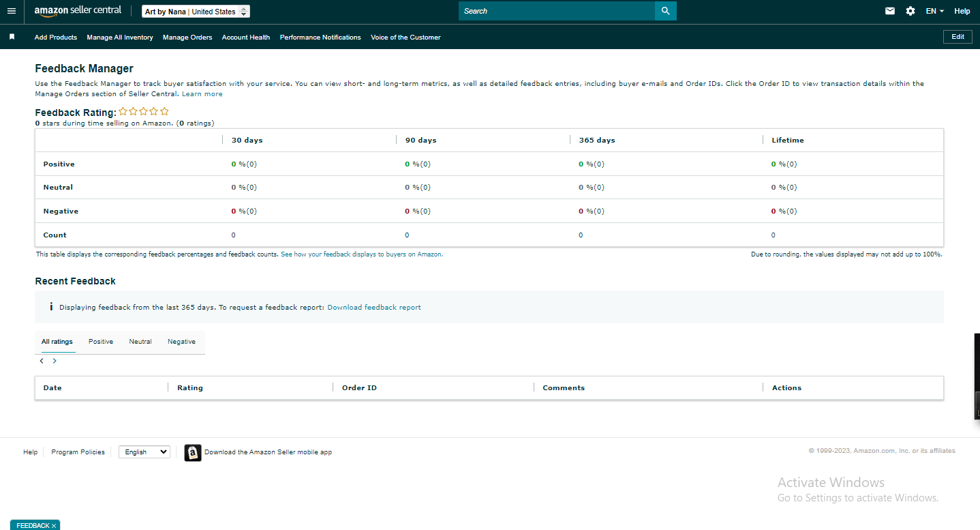The height and width of the screenshot is (530, 980).
Task: Open the hamburger main menu
Action: pos(11,11)
